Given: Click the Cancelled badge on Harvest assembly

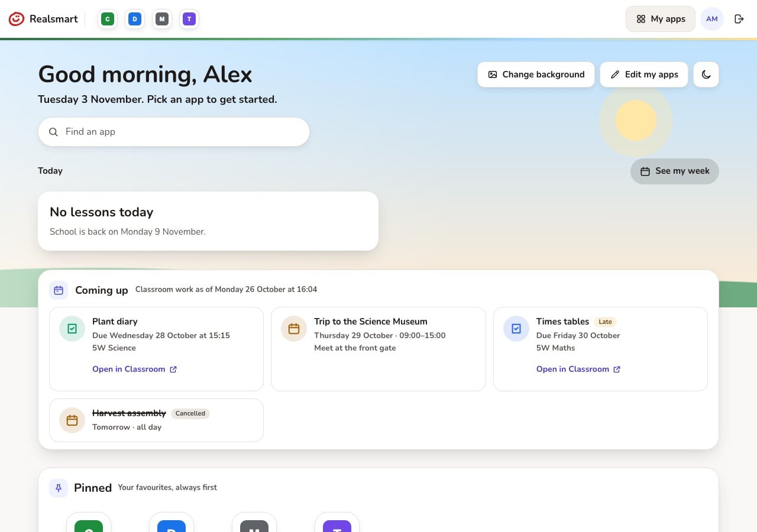Looking at the screenshot, I should (190, 413).
